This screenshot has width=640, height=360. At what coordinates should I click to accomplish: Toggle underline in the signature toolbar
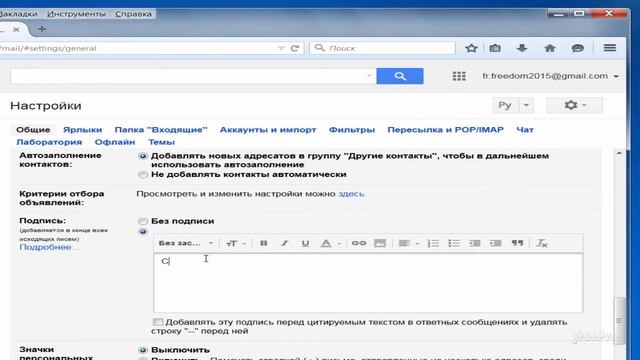pyautogui.click(x=305, y=243)
